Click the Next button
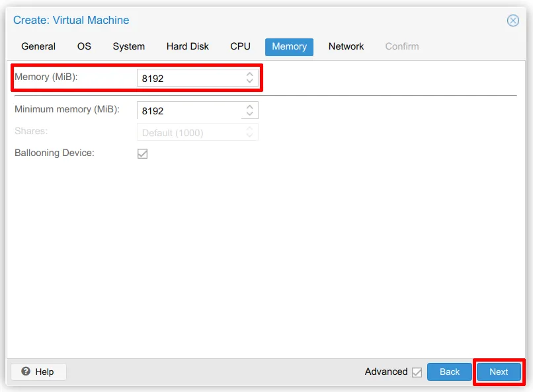 pos(499,372)
